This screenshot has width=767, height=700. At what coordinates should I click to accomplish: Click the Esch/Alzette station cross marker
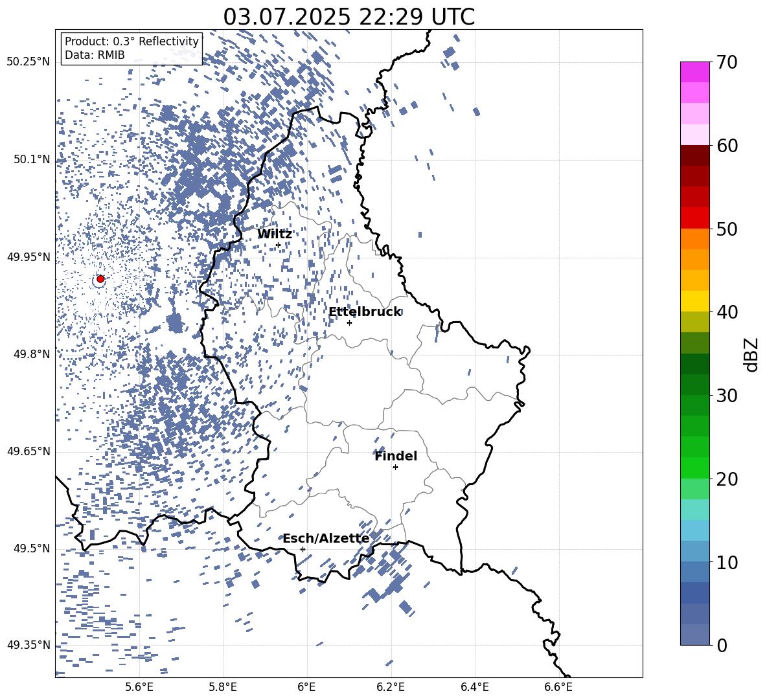coord(303,549)
